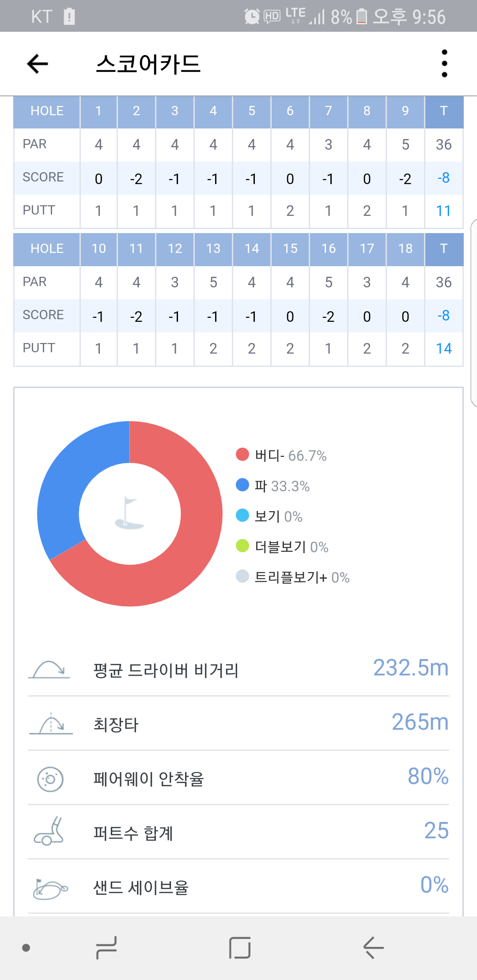
Task: Tap the red 버디 legend dot
Action: pos(242,455)
